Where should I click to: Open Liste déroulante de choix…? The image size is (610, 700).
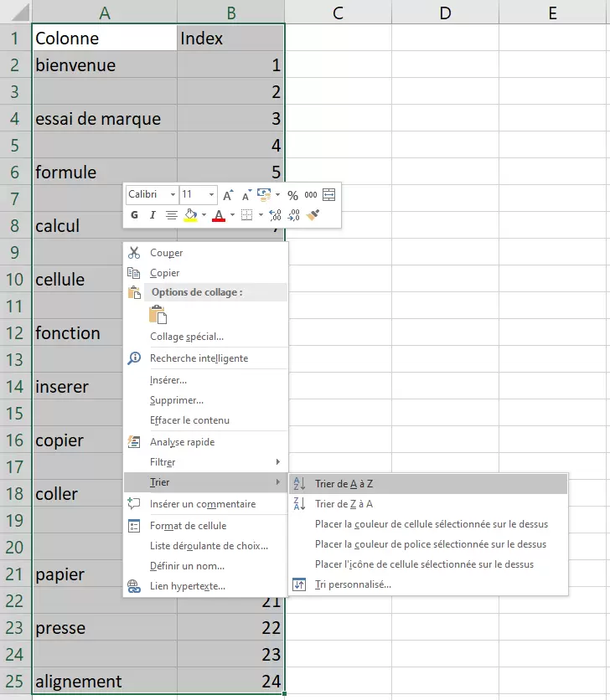(x=205, y=546)
